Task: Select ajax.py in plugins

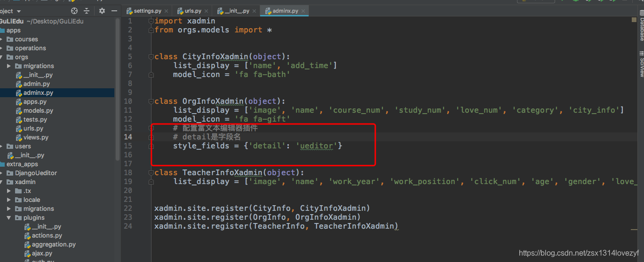Action: coord(42,254)
